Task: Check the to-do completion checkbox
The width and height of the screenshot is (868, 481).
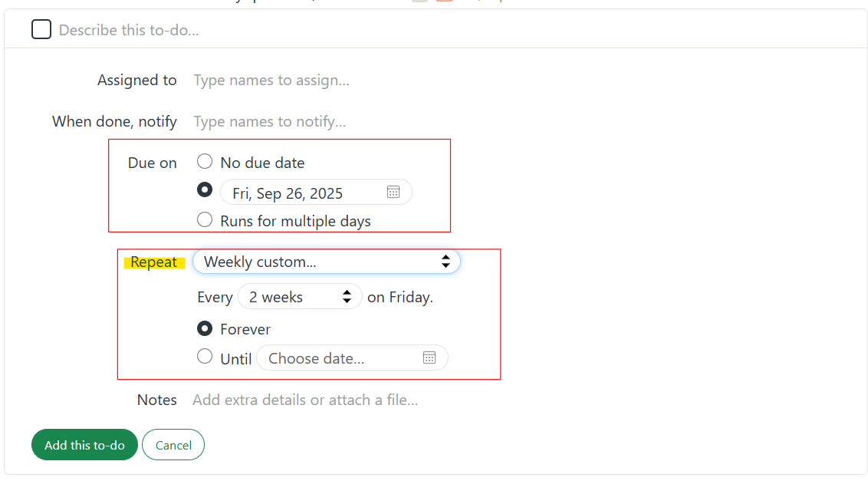Action: pyautogui.click(x=41, y=29)
